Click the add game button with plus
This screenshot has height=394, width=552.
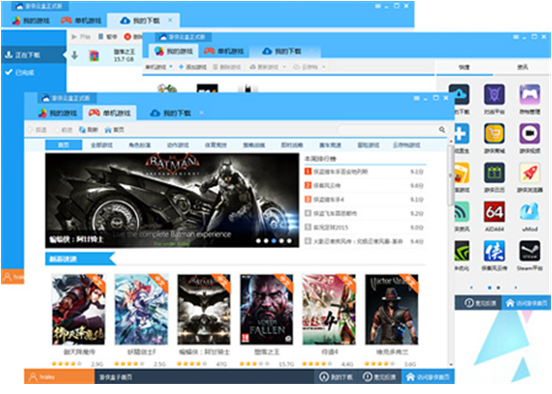click(192, 67)
